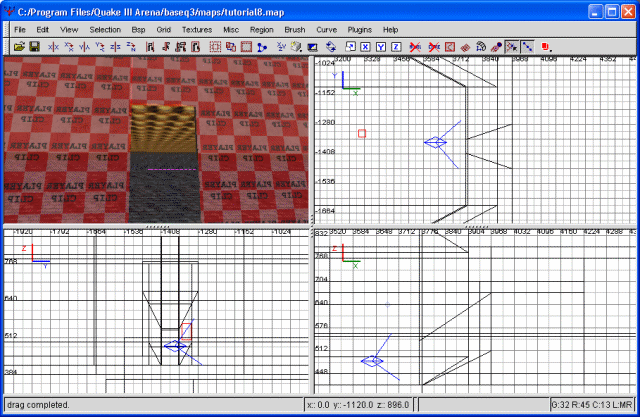Click the Show Patches as Wireframe icon

pyautogui.click(x=465, y=47)
